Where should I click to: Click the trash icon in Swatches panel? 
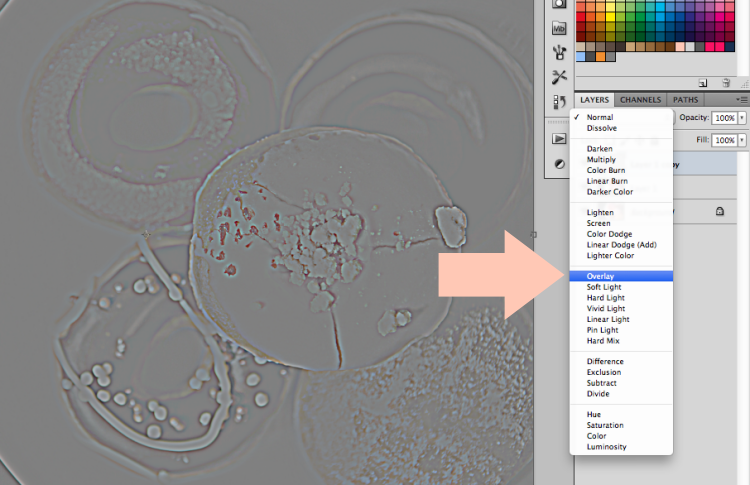click(x=726, y=83)
